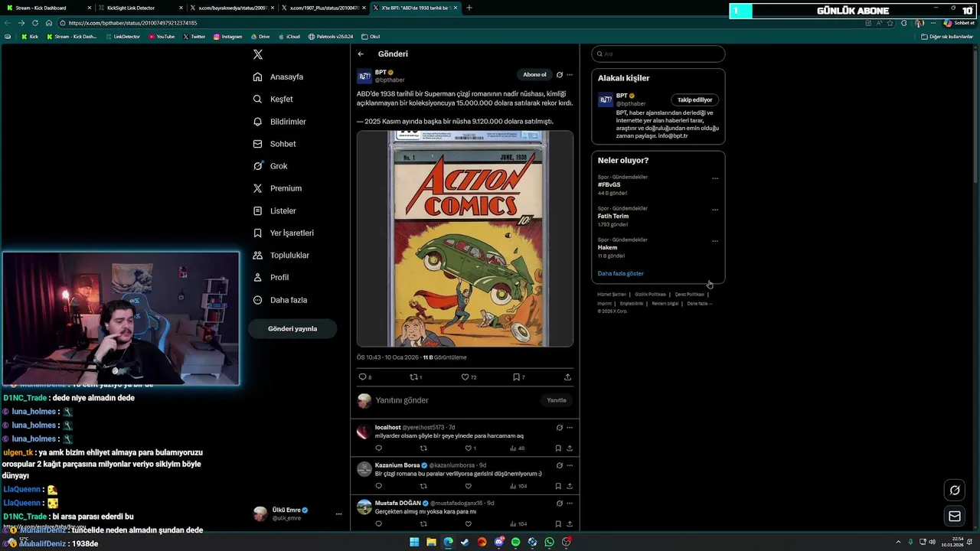Reload the page
980x551 pixels.
pos(35,23)
